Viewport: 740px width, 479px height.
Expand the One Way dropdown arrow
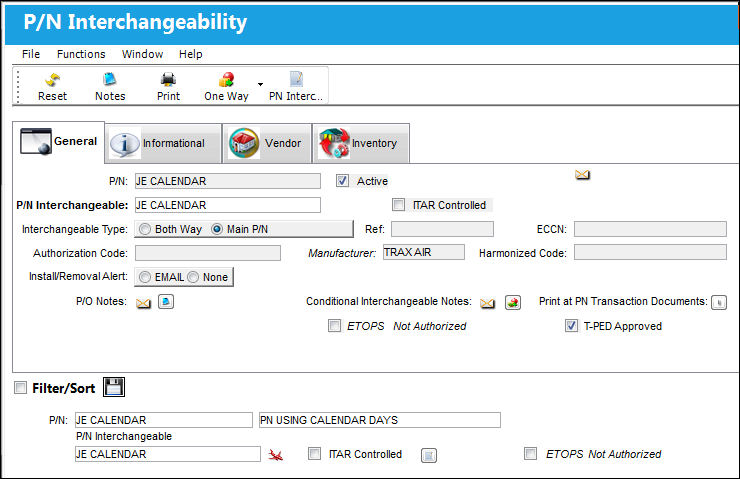261,84
